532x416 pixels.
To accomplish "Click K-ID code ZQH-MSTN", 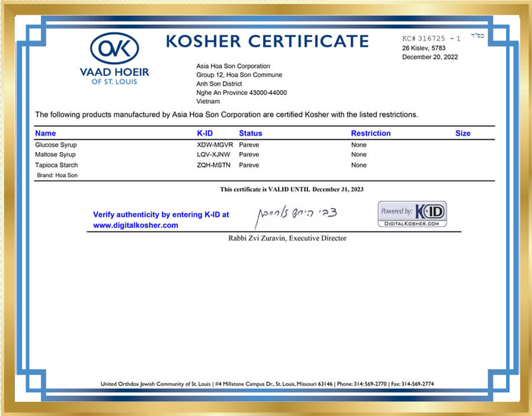I will click(x=213, y=165).
